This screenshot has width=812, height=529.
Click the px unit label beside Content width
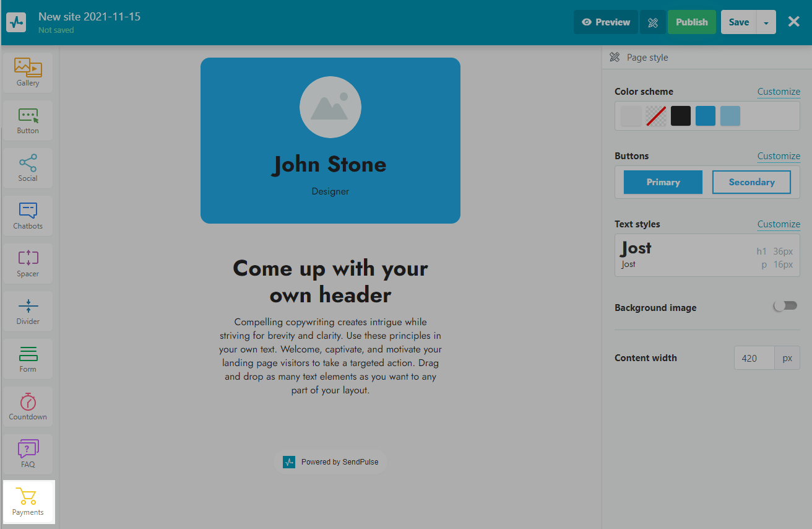[x=787, y=358]
